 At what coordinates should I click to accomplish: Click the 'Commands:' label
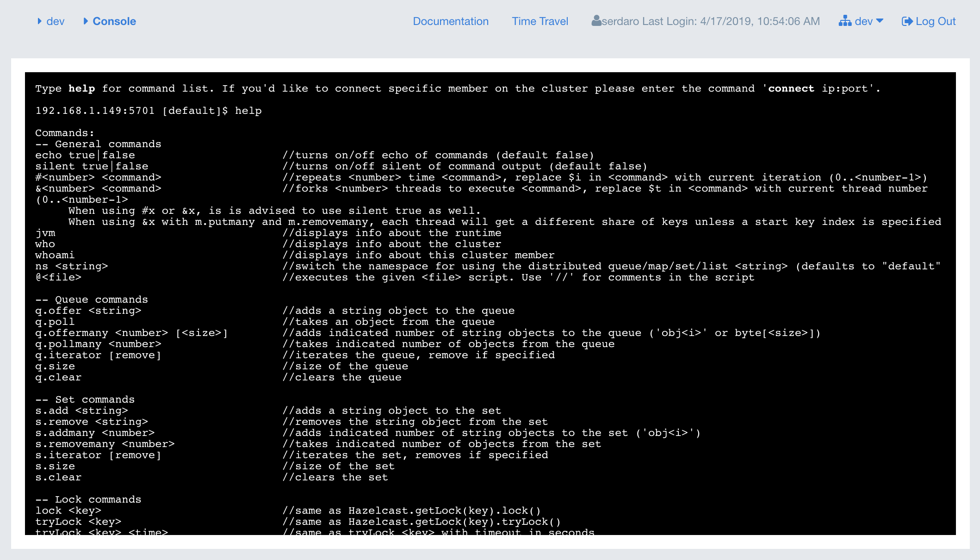(x=65, y=133)
